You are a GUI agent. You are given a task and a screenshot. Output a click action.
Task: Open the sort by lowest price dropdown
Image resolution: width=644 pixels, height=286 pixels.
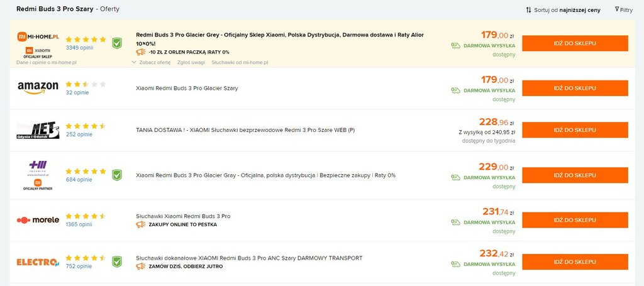pyautogui.click(x=563, y=10)
